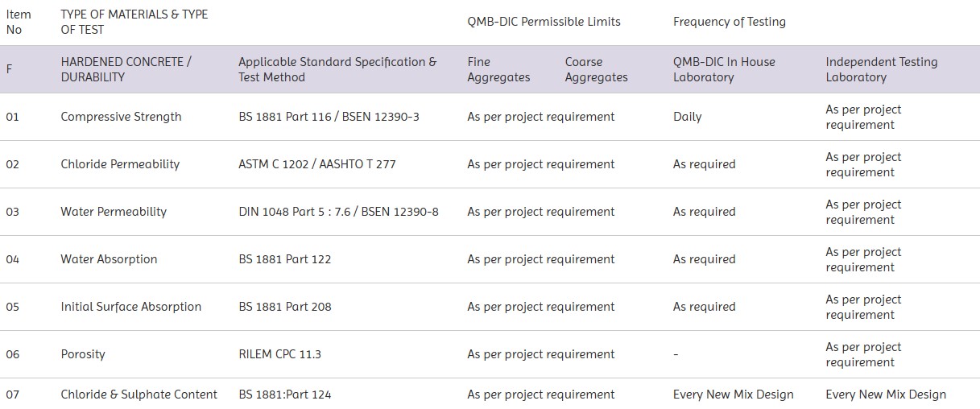980x409 pixels.
Task: Select the Independent Testing Laboratory header
Action: [x=882, y=69]
